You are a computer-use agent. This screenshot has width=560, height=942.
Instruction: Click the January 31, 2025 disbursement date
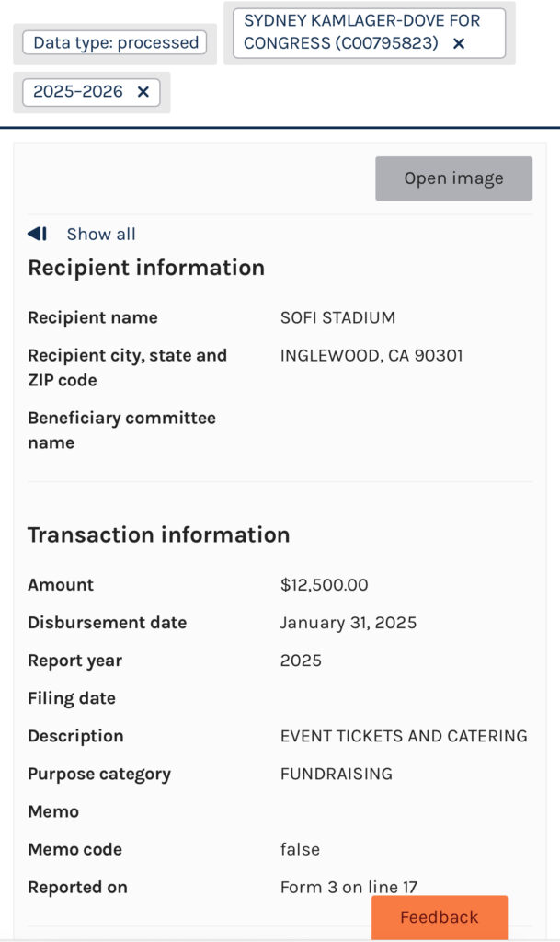(348, 623)
